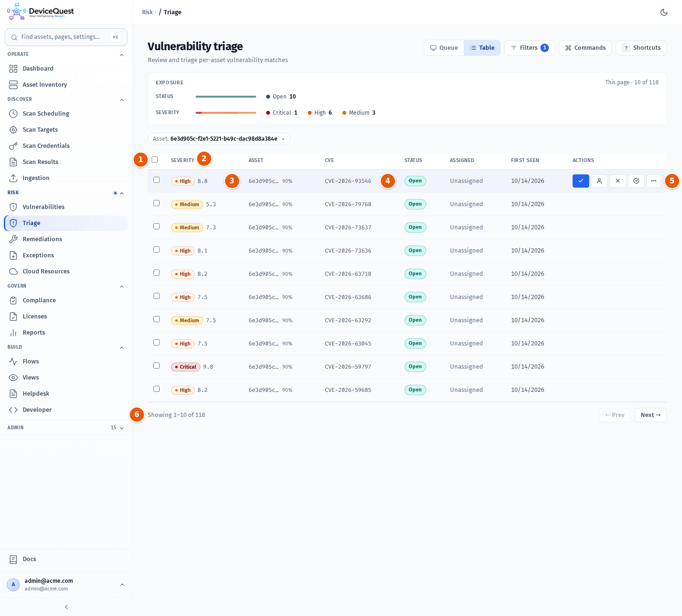The height and width of the screenshot is (616, 682).
Task: Confirm the CVE-2026-93546 row with checkmark button
Action: click(581, 181)
